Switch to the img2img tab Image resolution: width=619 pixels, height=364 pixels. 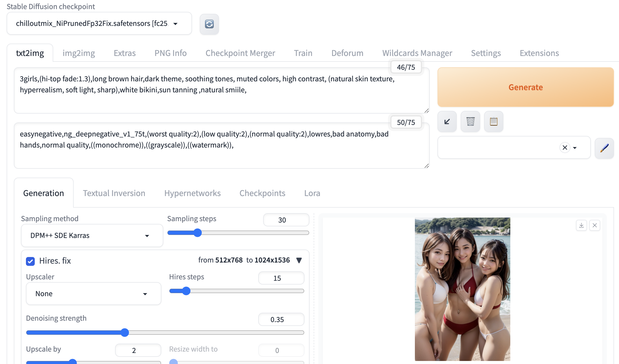79,53
